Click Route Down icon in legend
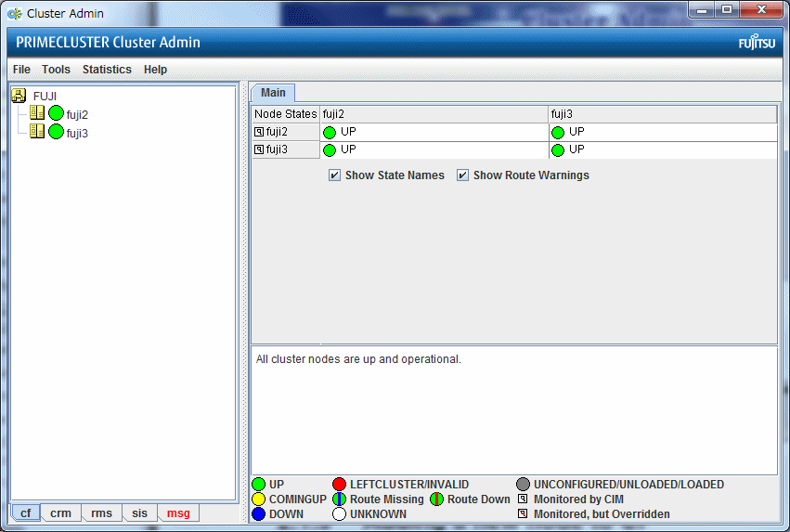 pyautogui.click(x=436, y=500)
